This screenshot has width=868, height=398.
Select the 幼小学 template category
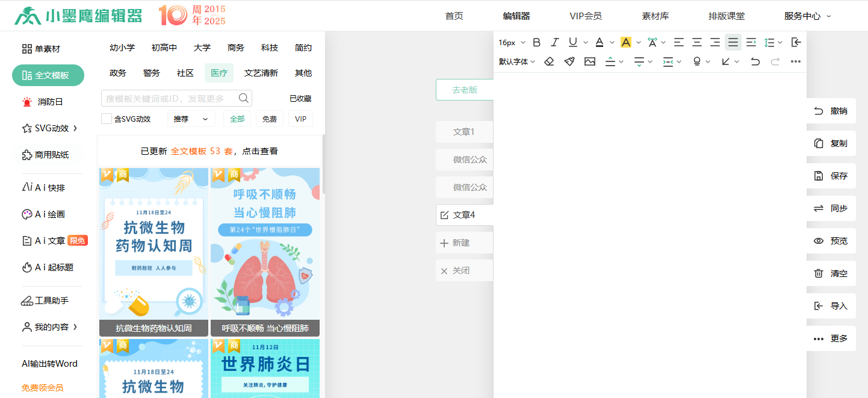(122, 48)
